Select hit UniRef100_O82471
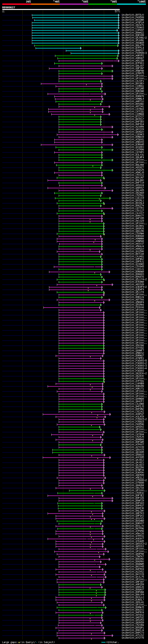Screen dimensions: 148x644 [x=133, y=25]
